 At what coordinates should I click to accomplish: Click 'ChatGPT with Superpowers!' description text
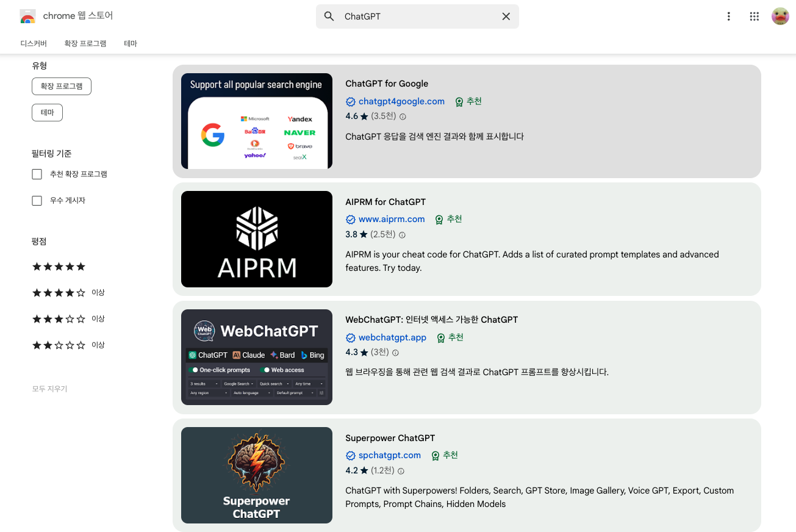539,497
